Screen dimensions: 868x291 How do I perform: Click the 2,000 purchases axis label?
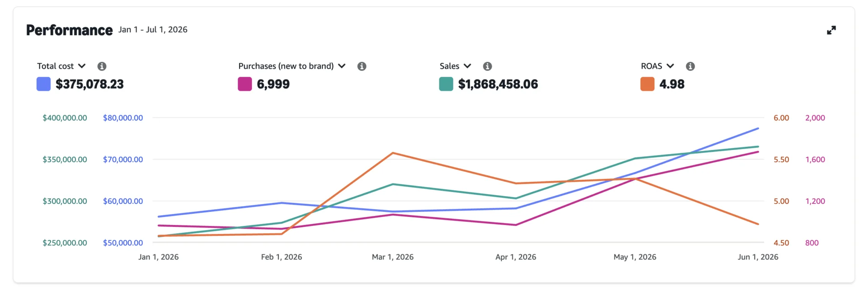(x=815, y=118)
